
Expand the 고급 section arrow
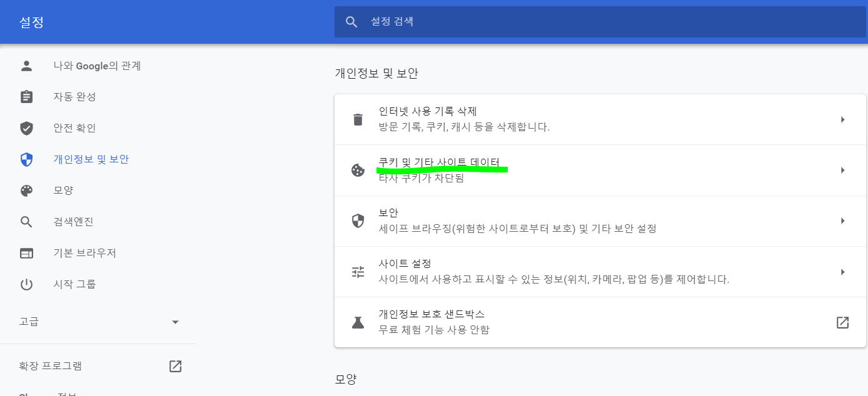[x=175, y=322]
